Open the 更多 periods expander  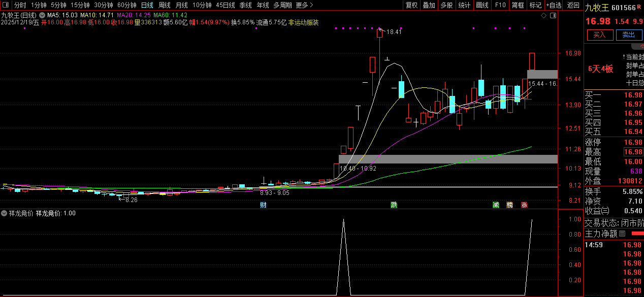[x=304, y=5]
